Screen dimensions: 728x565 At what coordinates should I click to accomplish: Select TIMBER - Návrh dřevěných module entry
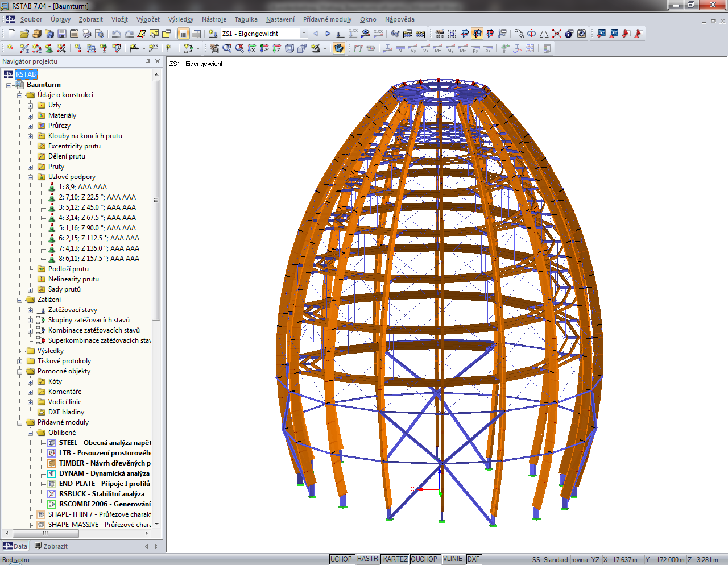click(104, 463)
